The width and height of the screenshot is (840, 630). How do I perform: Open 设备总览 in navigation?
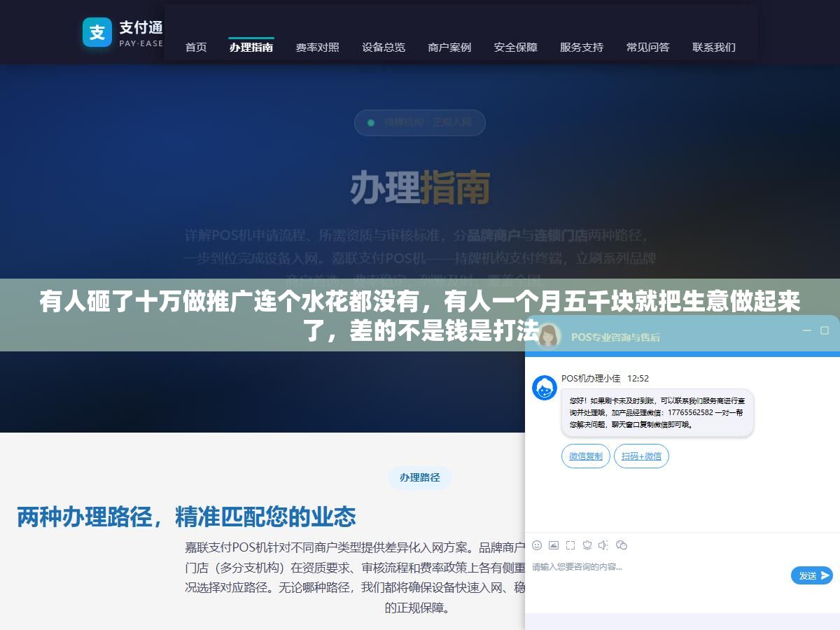pyautogui.click(x=384, y=47)
